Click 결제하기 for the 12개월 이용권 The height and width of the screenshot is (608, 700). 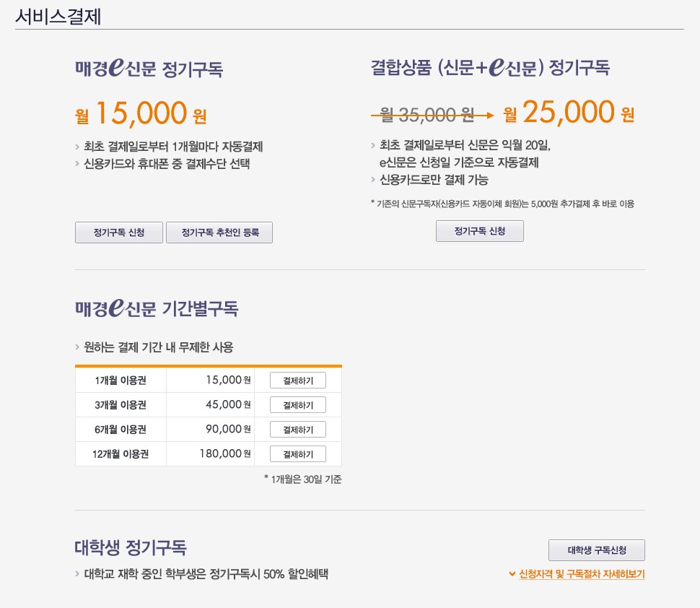tap(298, 453)
